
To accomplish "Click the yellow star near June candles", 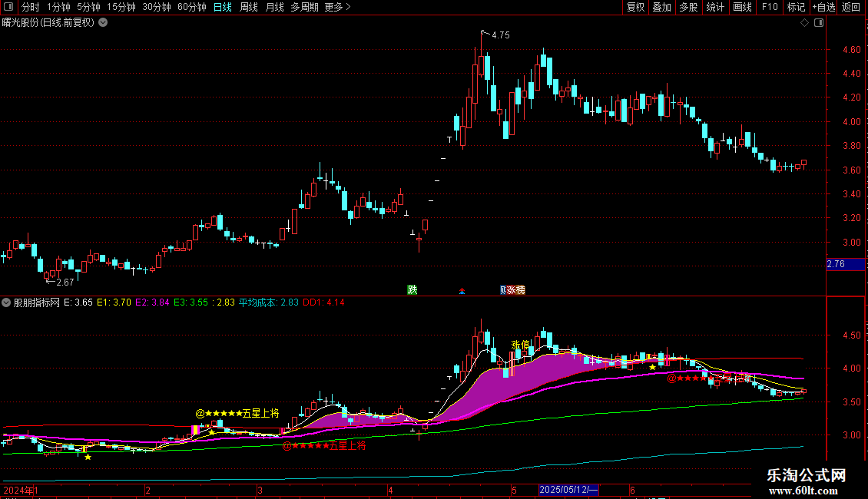I will tap(653, 367).
